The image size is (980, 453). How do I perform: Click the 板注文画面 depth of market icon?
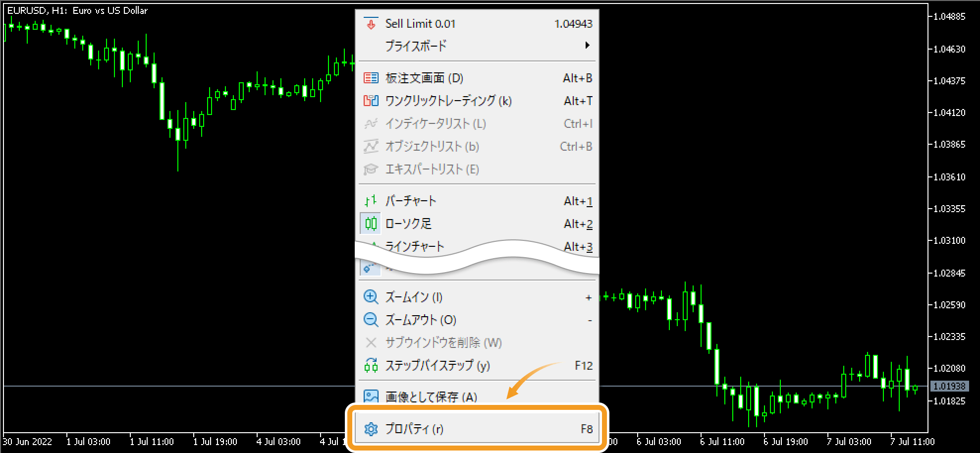click(x=371, y=78)
